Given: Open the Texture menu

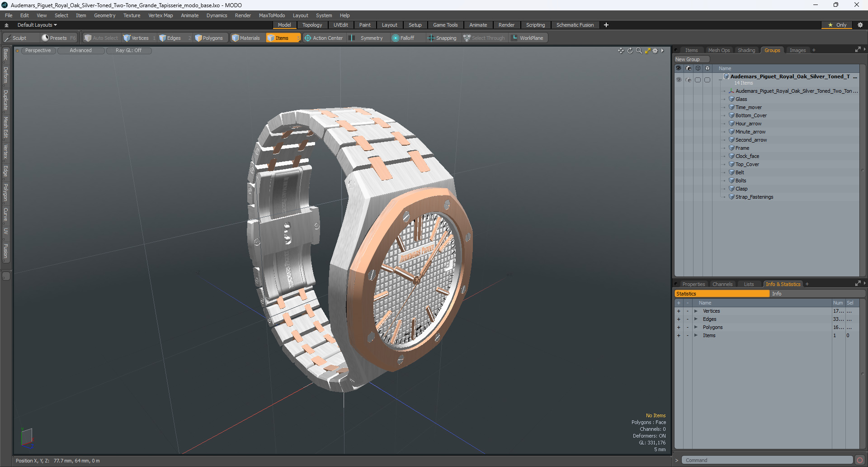Looking at the screenshot, I should click(x=132, y=15).
